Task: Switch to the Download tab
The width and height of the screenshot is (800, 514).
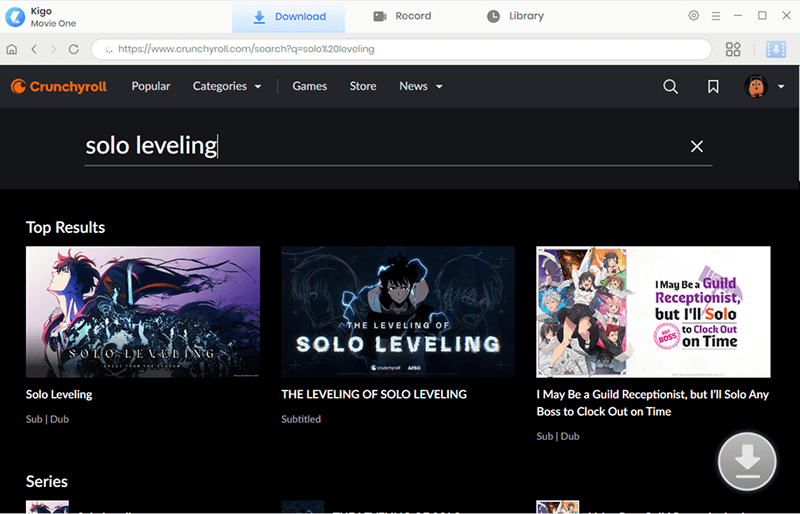Action: [x=289, y=16]
